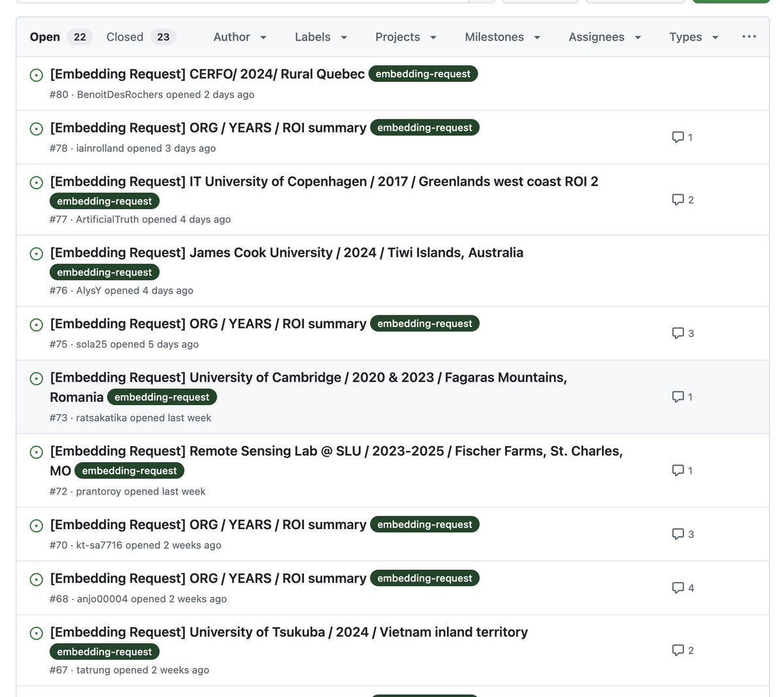This screenshot has width=784, height=697.
Task: Open the three-dot more options menu
Action: (749, 37)
